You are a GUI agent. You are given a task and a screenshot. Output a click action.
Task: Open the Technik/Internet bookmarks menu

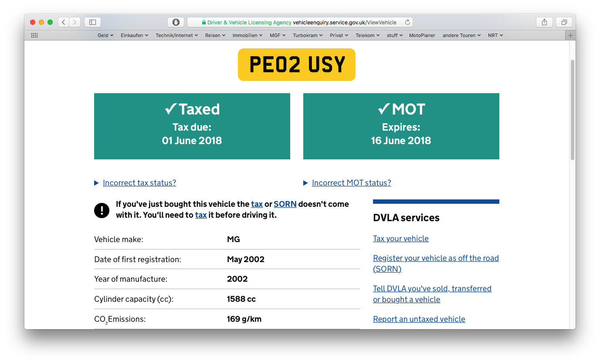tap(176, 35)
